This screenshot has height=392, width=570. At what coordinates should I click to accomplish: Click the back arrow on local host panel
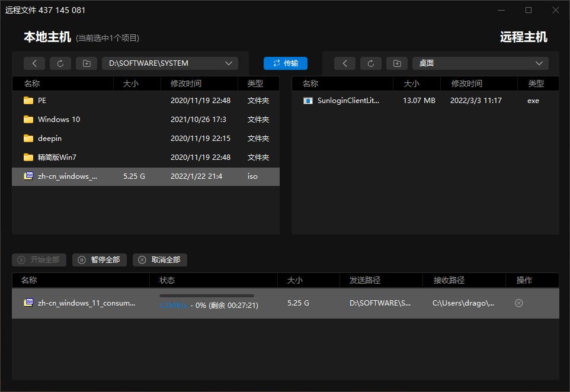[x=34, y=63]
